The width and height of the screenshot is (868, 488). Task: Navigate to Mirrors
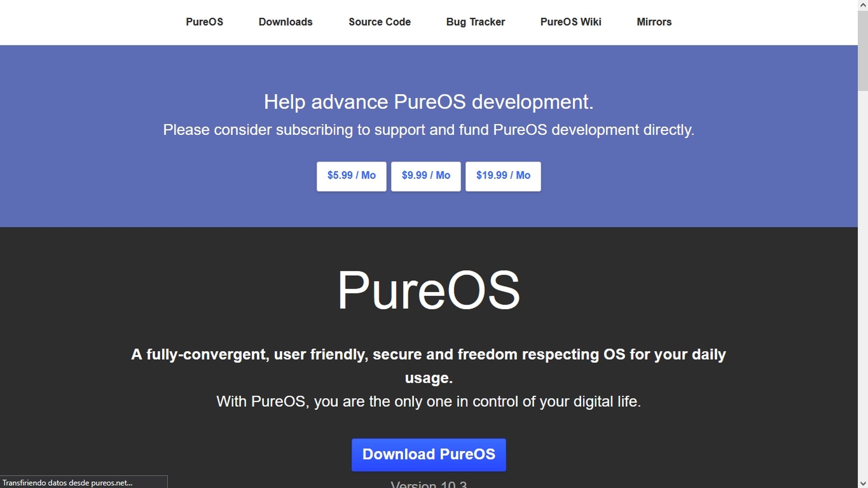tap(654, 22)
